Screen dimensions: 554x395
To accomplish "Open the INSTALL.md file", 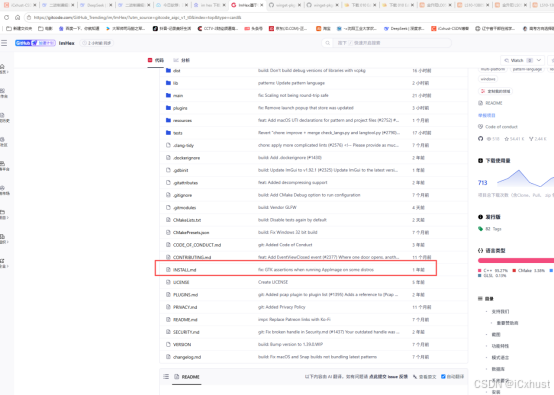I will (x=184, y=270).
